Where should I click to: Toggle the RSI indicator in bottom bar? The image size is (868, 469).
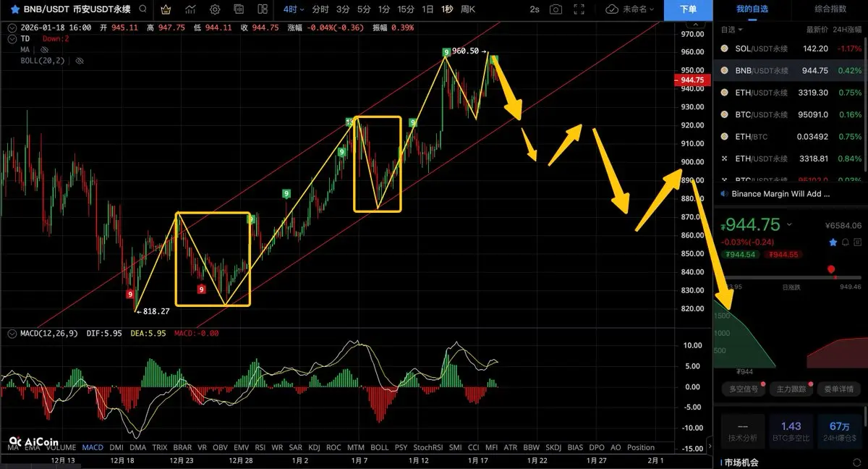tap(260, 447)
